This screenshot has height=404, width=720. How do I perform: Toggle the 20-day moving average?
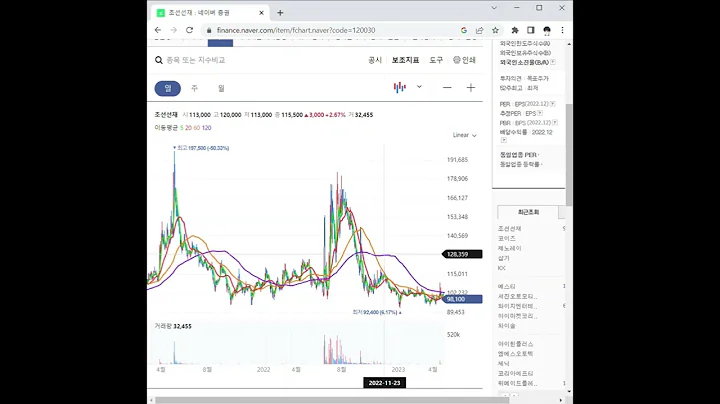pyautogui.click(x=188, y=128)
